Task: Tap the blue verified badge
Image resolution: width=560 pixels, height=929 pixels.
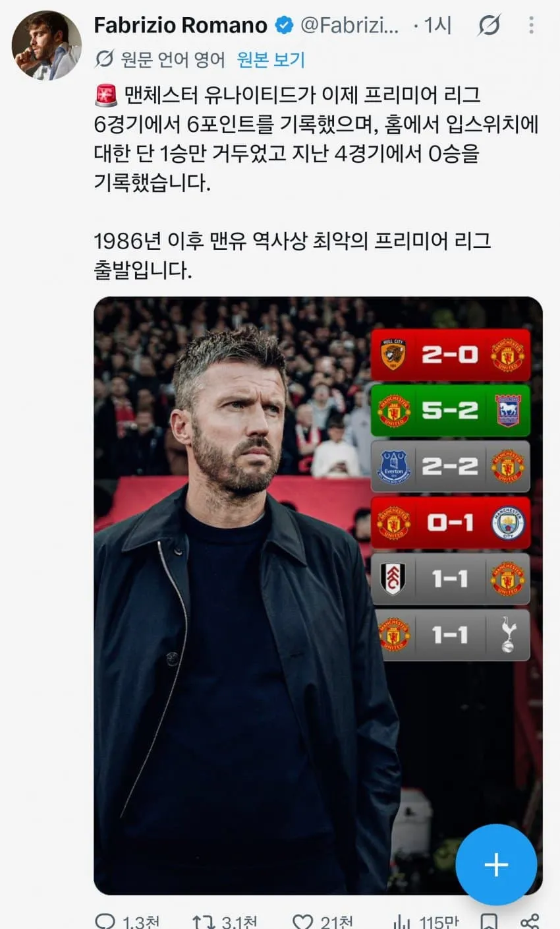Action: [x=284, y=26]
